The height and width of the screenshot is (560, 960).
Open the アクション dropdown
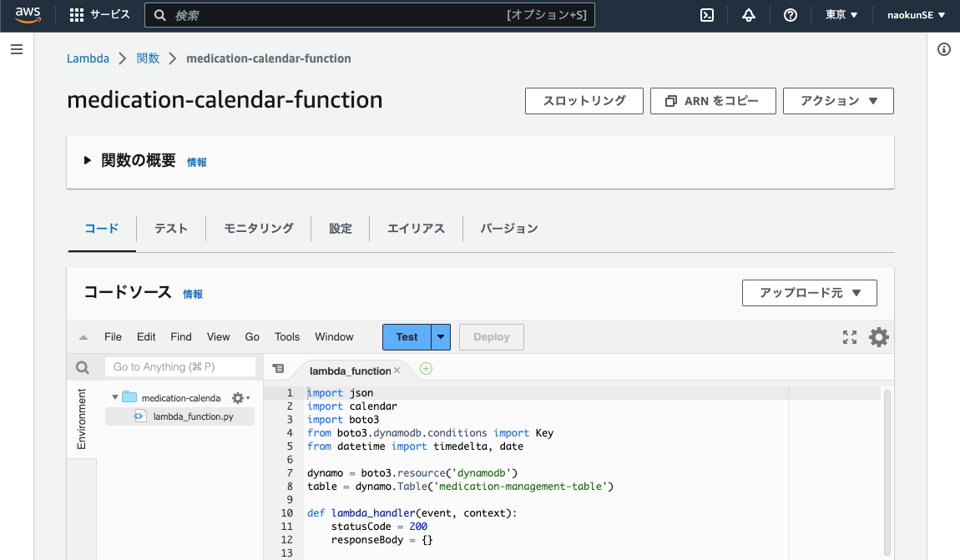(838, 101)
